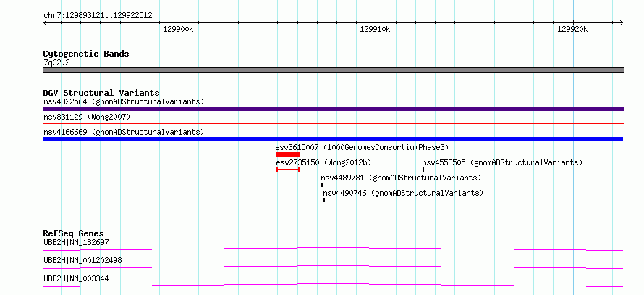The width and height of the screenshot is (644, 295).
Task: Open the nsv4322564 (gnomADStructuralVariants) label
Action: pyautogui.click(x=124, y=101)
